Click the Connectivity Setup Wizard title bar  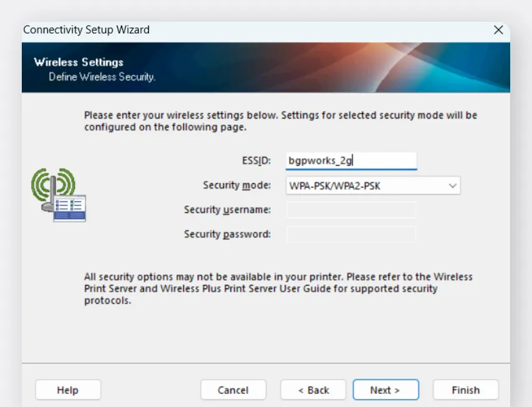coord(249,30)
